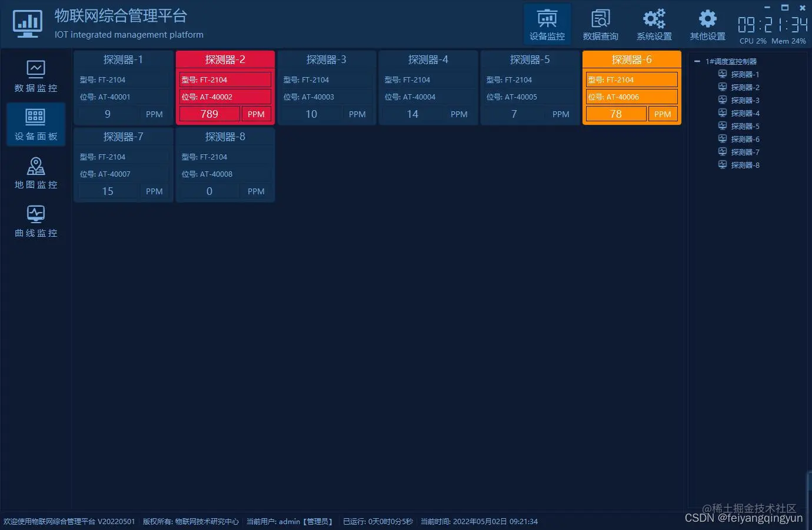
Task: Click the 探测器-5 card title
Action: 530,59
